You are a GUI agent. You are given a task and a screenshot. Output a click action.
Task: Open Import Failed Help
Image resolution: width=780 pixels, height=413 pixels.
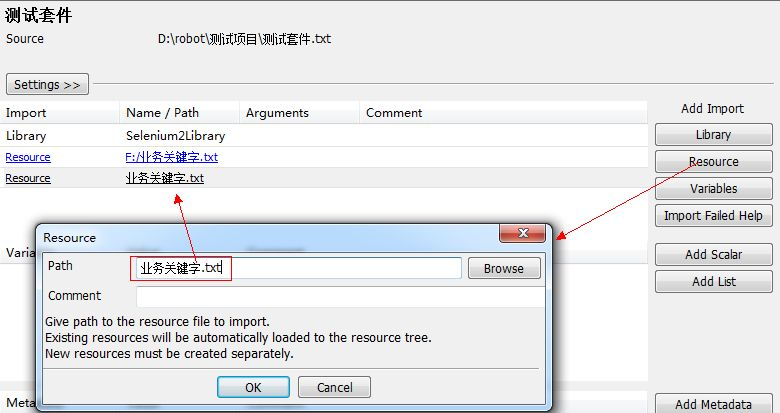click(713, 215)
